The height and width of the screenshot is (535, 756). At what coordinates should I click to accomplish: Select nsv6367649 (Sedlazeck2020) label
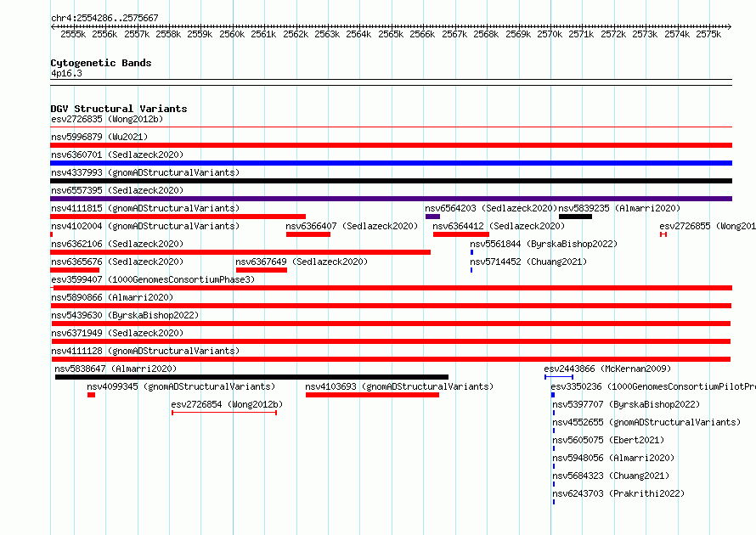point(302,262)
